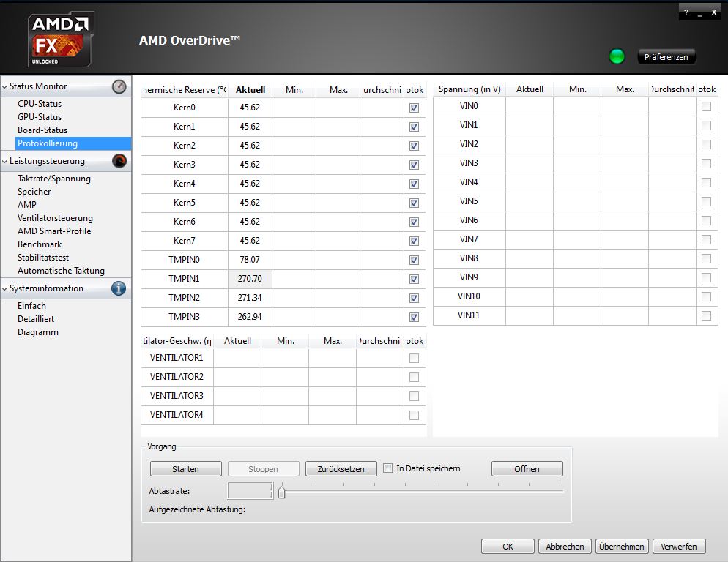728x562 pixels.
Task: Open AMD Smart-Profile page
Action: click(x=54, y=231)
